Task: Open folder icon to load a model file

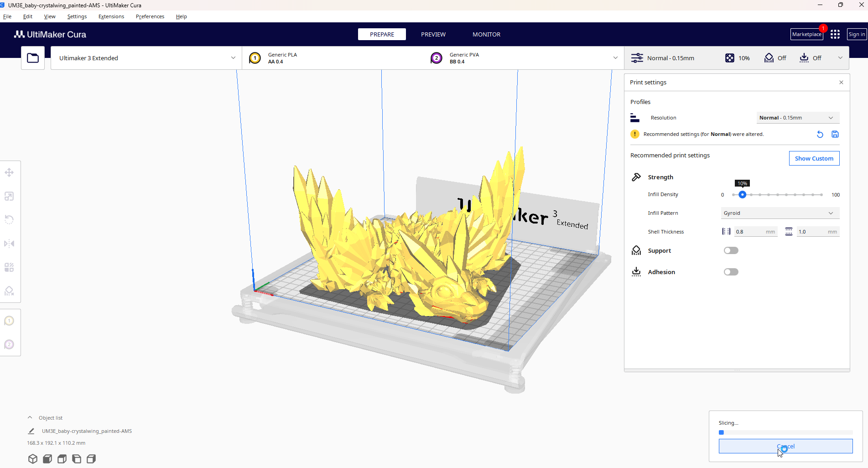Action: tap(32, 57)
